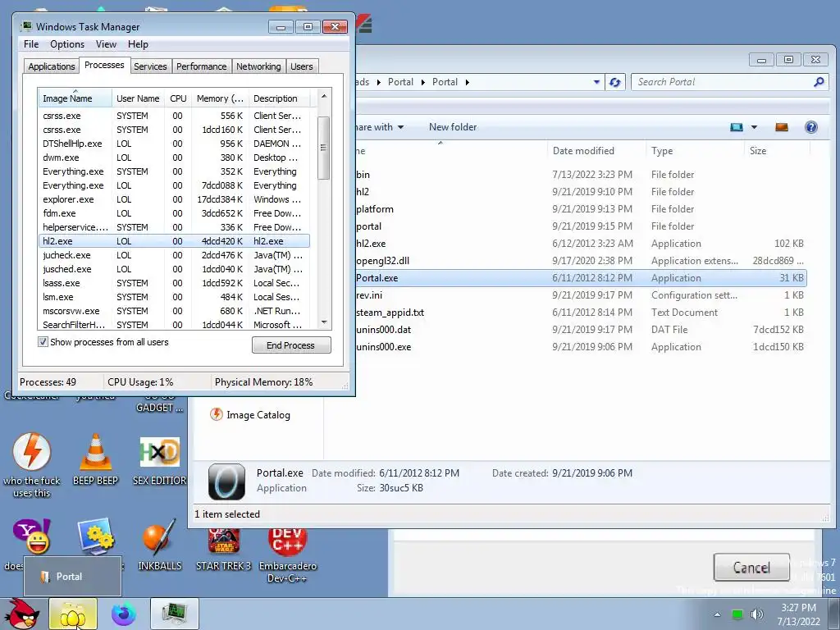840x630 pixels.
Task: Switch to the Applications tab
Action: [52, 66]
